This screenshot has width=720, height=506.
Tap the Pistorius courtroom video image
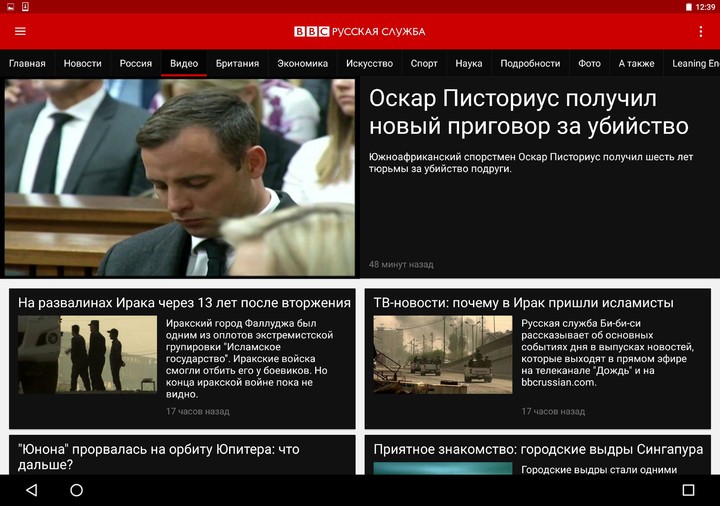pyautogui.click(x=180, y=178)
